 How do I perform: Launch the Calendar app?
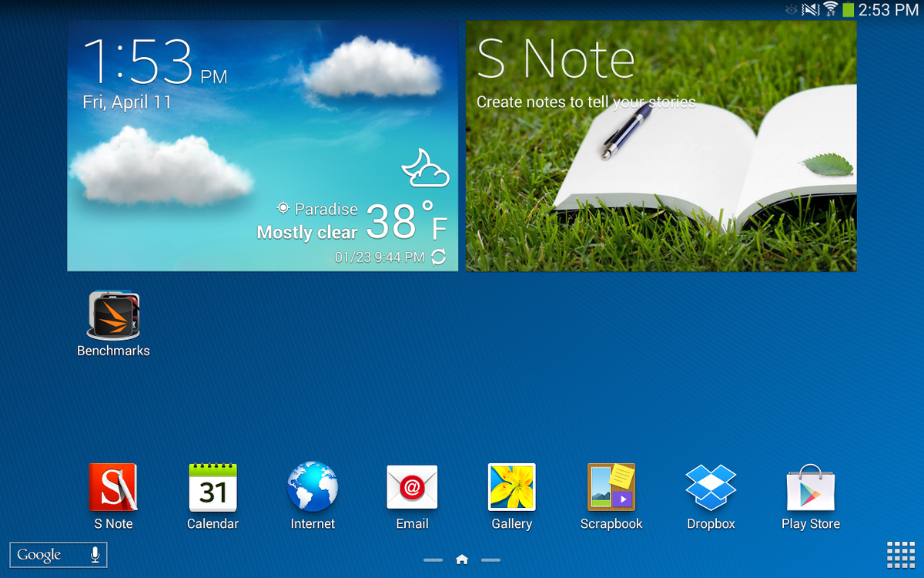213,487
